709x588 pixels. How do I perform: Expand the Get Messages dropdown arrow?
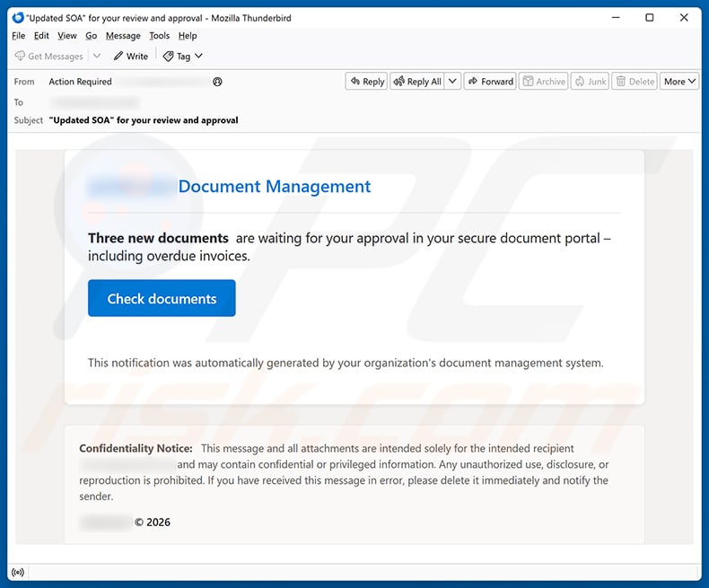pyautogui.click(x=97, y=56)
